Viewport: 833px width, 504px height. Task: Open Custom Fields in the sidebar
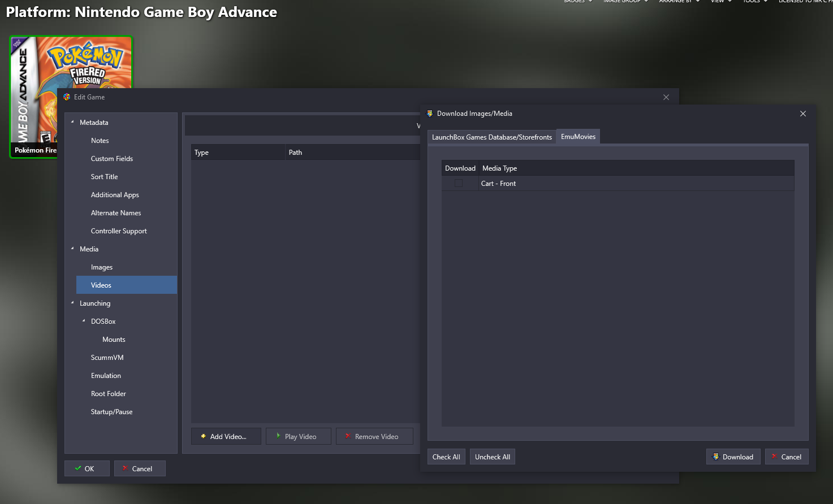pos(112,159)
